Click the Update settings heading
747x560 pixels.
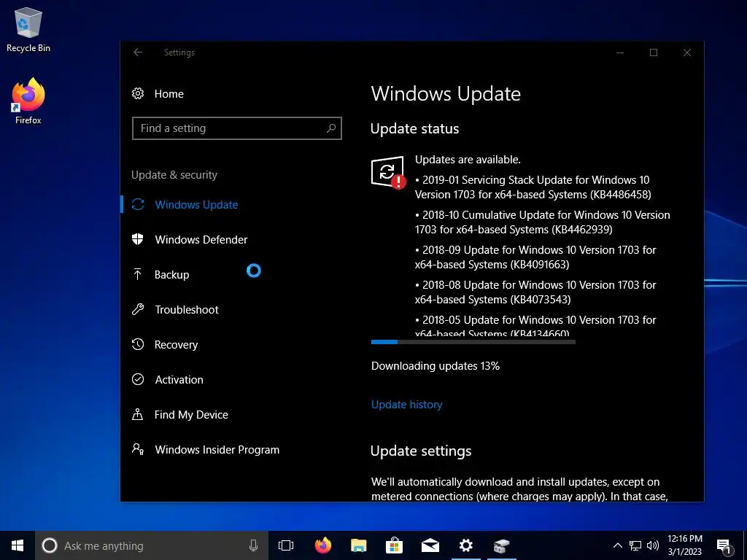[421, 451]
